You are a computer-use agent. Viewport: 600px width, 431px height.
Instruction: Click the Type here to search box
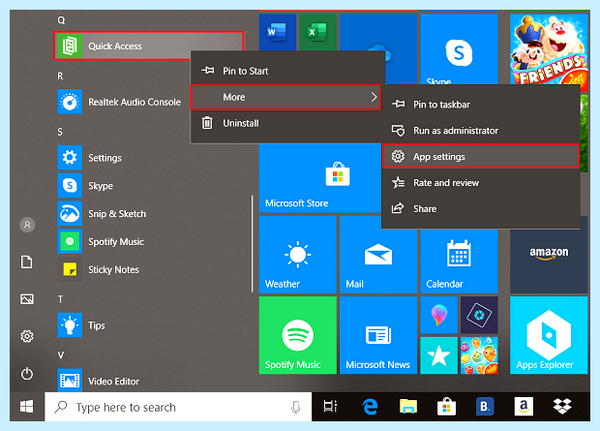point(178,407)
